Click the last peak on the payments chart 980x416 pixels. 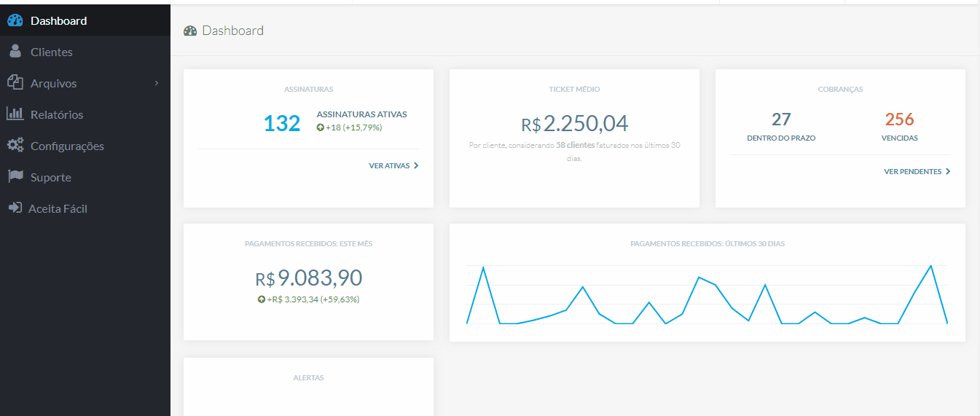click(x=930, y=266)
